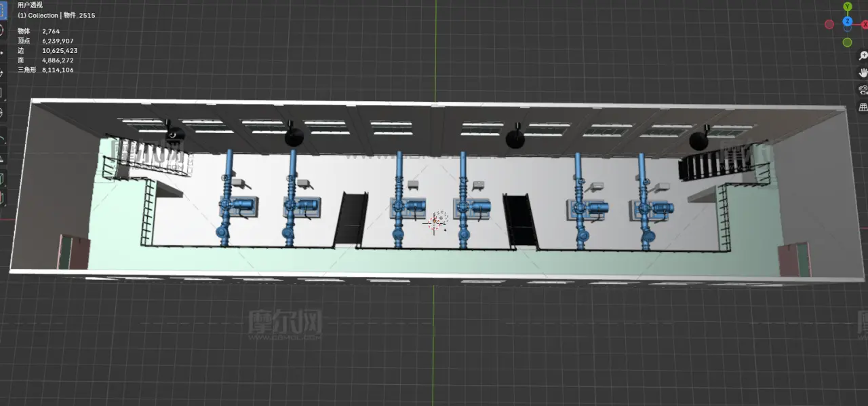This screenshot has height=406, width=868.
Task: Snap view to the red X axis
Action: point(865,23)
